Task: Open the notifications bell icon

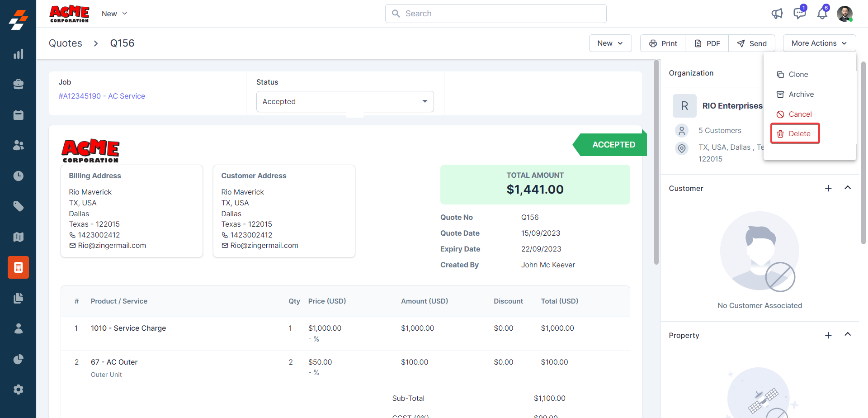Action: tap(822, 14)
